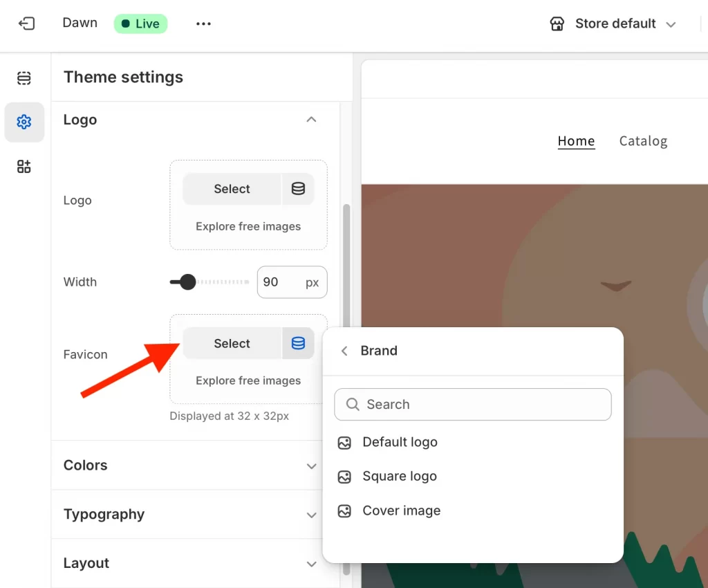Open the App embeds icon in sidebar

pyautogui.click(x=24, y=166)
